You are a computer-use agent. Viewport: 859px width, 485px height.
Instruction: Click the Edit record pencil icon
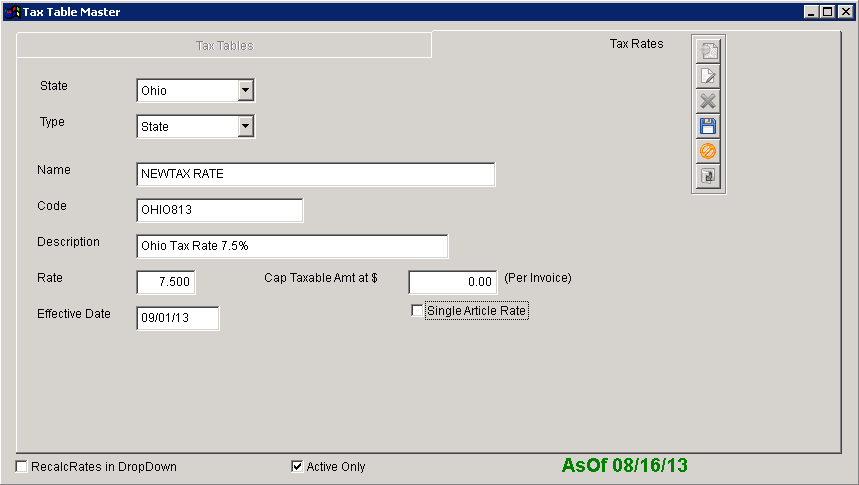(708, 77)
